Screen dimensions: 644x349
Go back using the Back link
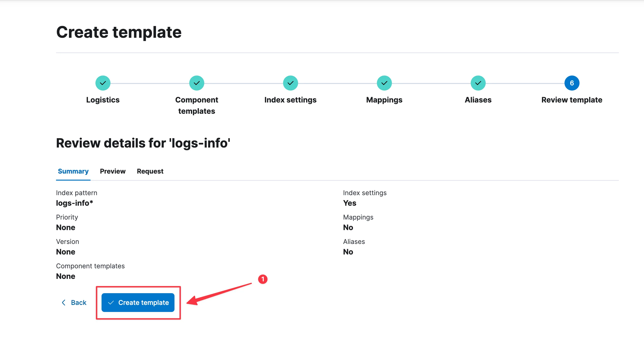click(78, 303)
